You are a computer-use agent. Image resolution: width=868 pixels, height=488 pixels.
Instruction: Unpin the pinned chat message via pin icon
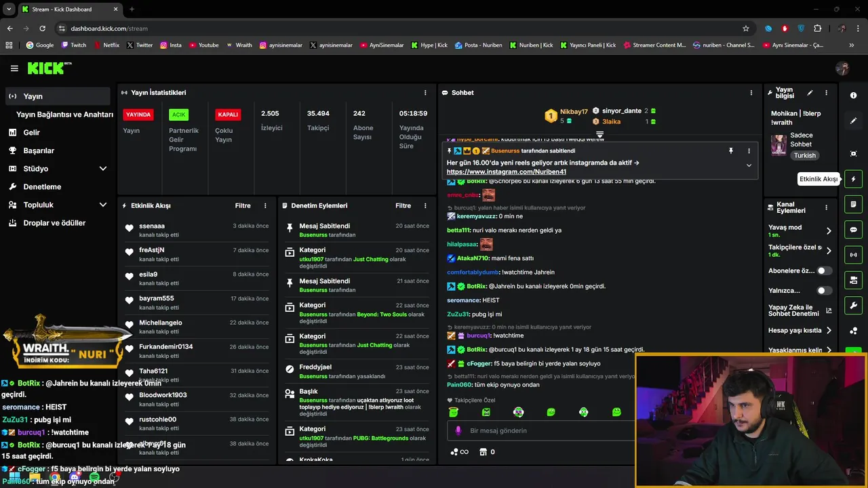pyautogui.click(x=731, y=151)
